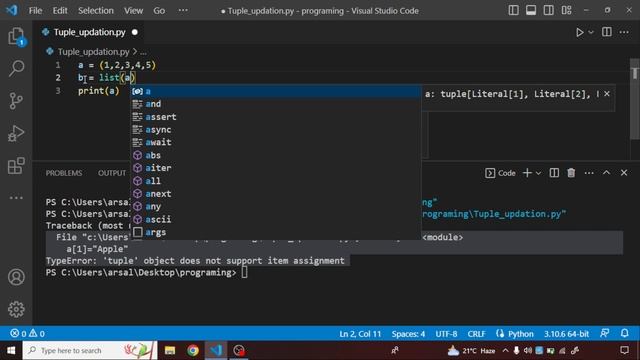
Task: Choose 'any' function suggestion
Action: [276, 207]
